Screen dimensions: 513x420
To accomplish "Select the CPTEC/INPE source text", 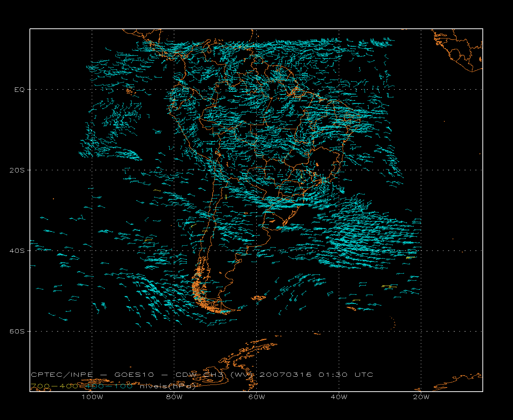I will [62, 375].
